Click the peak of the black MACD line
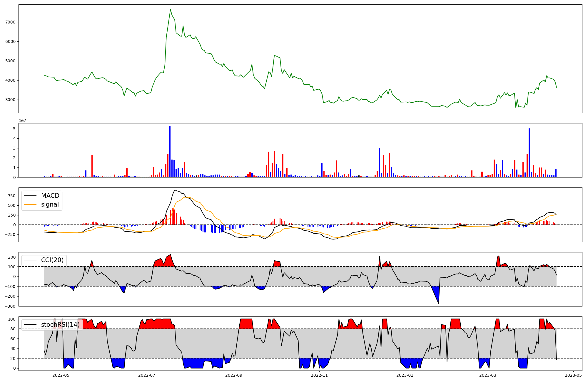Screen dimensions: 588x382 click(175, 190)
